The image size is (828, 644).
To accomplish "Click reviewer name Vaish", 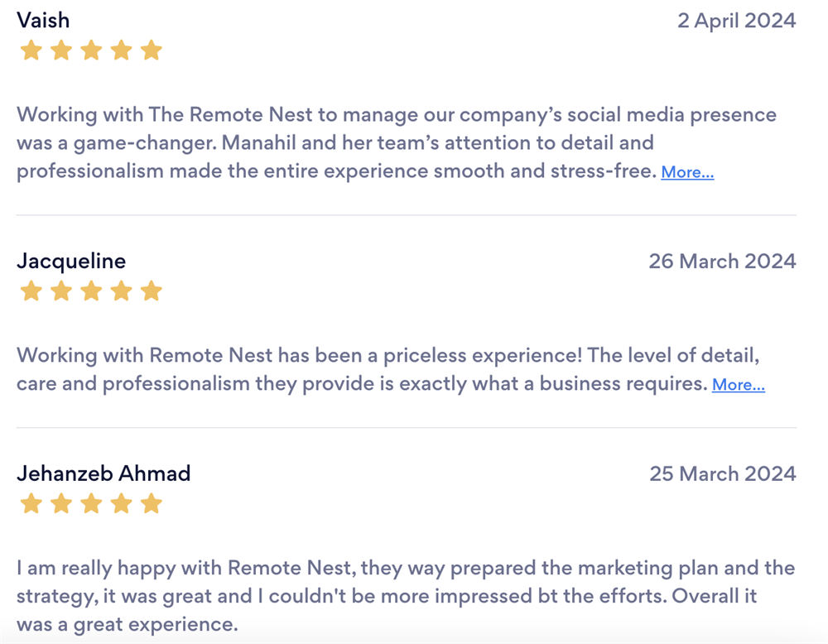I will (x=43, y=20).
